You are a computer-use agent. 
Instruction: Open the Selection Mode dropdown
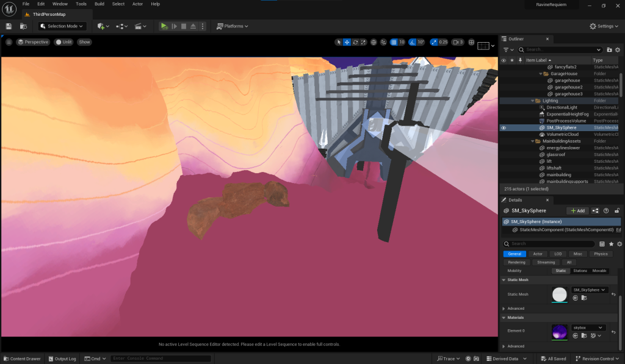pyautogui.click(x=62, y=26)
